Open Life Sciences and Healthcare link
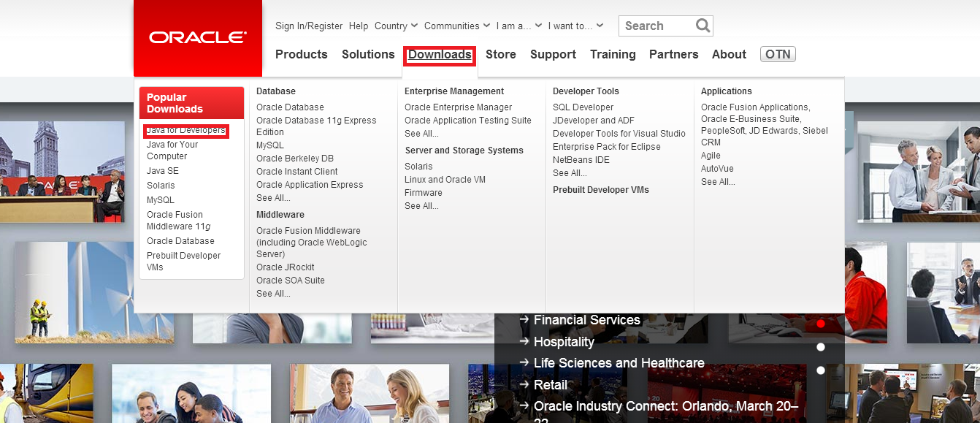980x423 pixels. coord(619,363)
